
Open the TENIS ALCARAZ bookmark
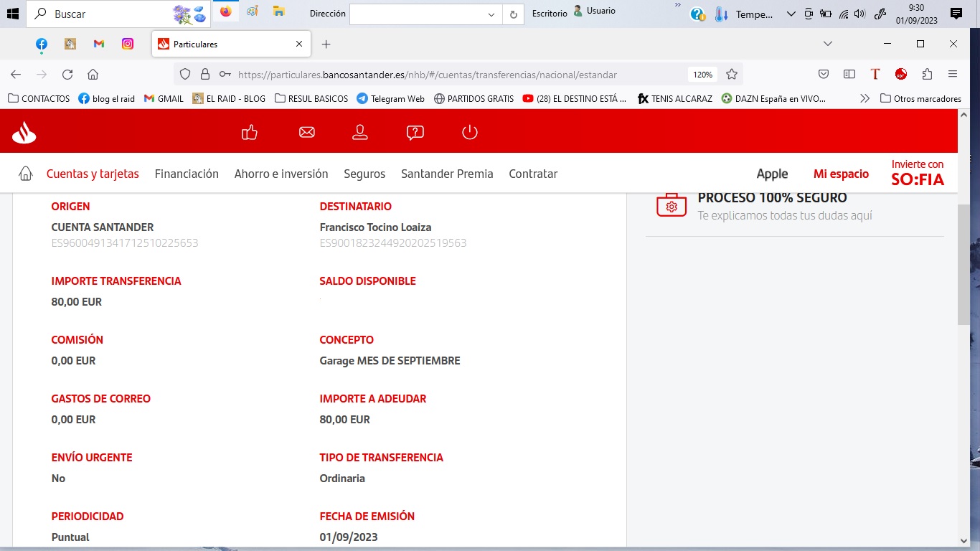point(675,98)
